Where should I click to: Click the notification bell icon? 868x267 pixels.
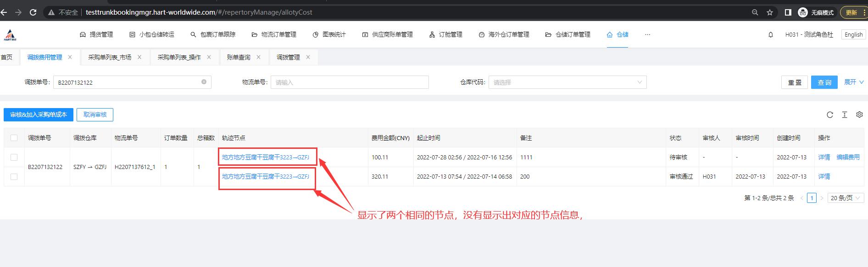point(771,35)
